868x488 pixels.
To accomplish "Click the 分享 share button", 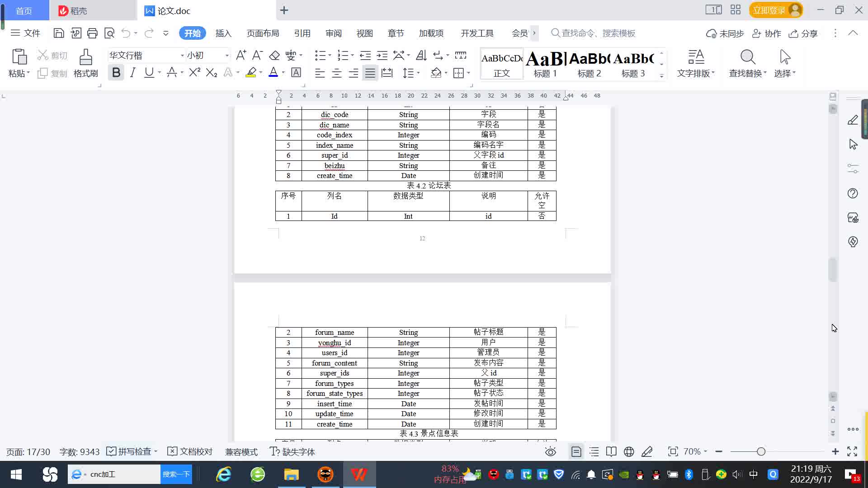I will (x=803, y=33).
